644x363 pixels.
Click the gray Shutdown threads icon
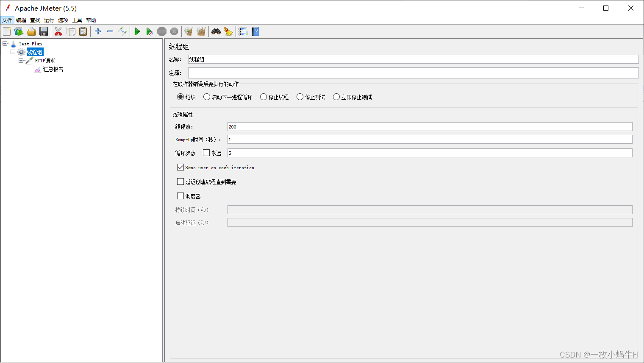click(174, 31)
